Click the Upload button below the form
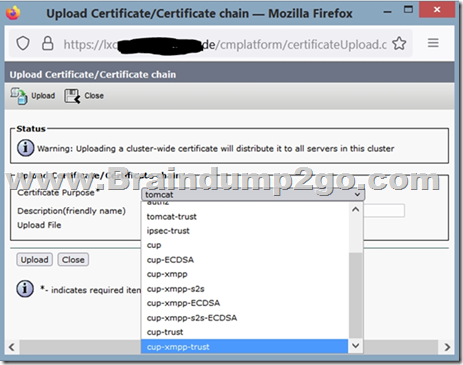This screenshot has height=365, width=463. pos(34,260)
